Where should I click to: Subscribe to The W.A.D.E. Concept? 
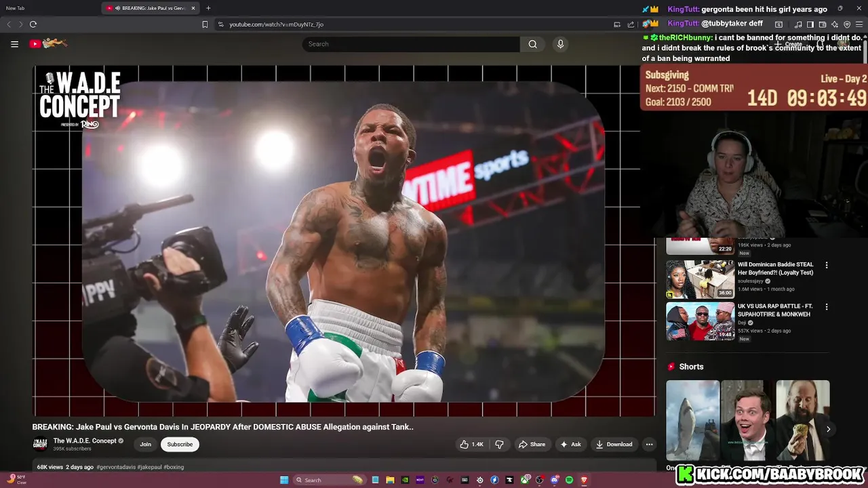pyautogui.click(x=180, y=445)
